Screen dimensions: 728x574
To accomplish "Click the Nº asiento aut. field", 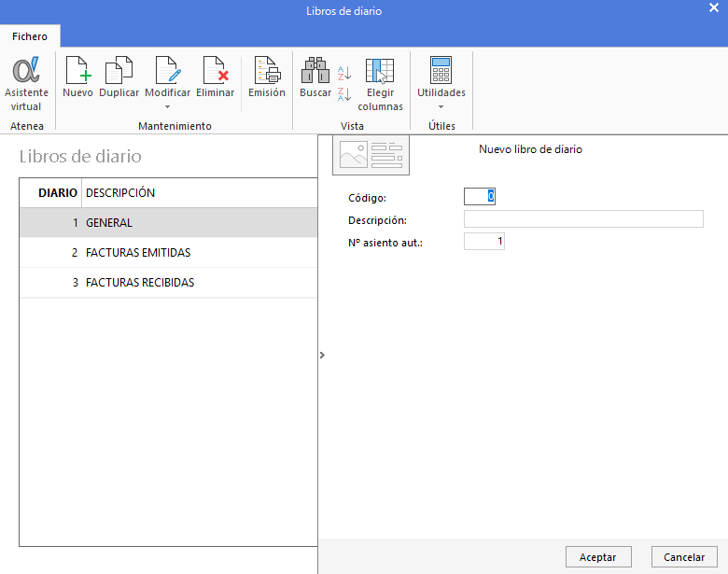I will (x=484, y=242).
